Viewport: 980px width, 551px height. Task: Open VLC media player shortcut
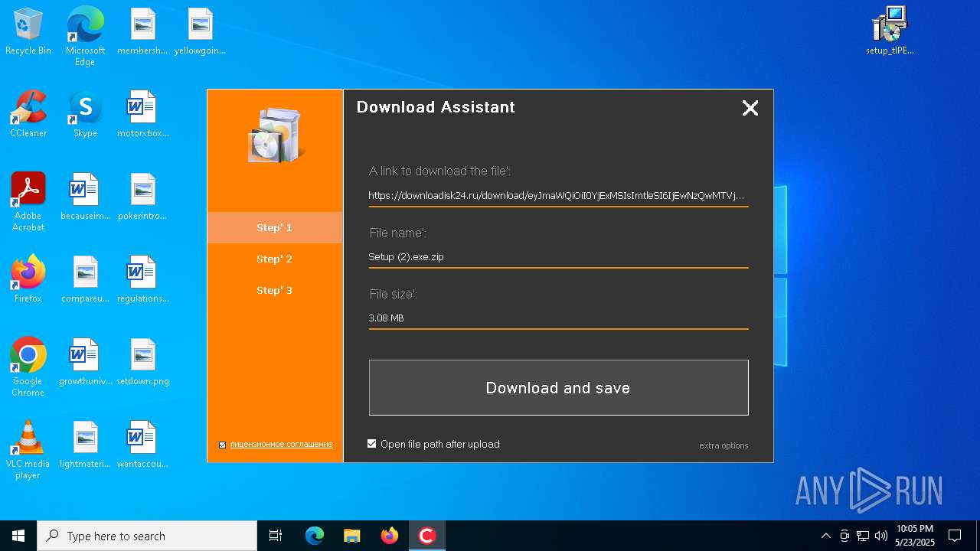point(28,449)
